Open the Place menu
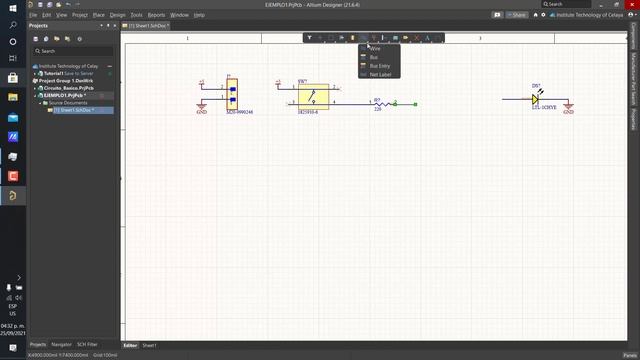The height and width of the screenshot is (360, 640). coord(99,15)
